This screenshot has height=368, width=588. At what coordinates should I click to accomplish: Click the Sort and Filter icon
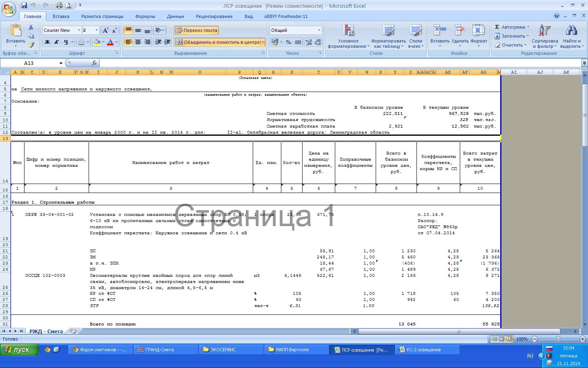544,31
